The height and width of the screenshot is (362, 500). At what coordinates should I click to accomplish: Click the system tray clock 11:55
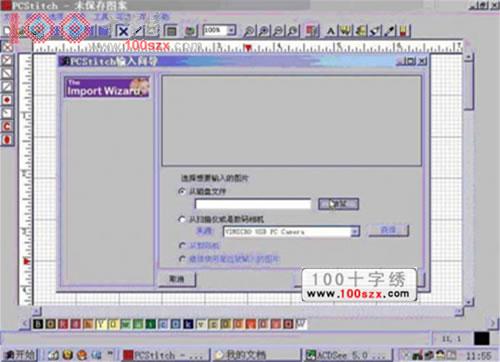[x=479, y=356]
